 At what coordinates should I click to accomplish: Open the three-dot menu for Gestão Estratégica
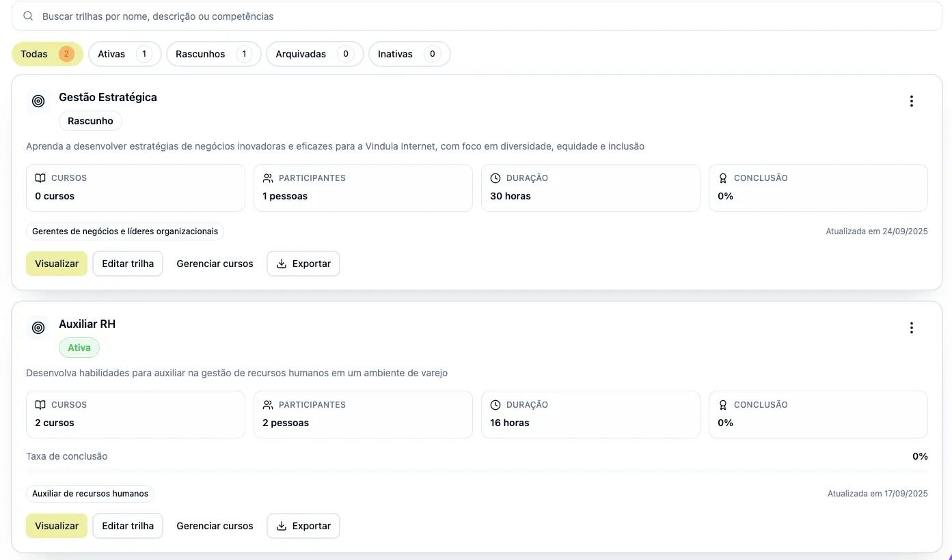click(911, 101)
